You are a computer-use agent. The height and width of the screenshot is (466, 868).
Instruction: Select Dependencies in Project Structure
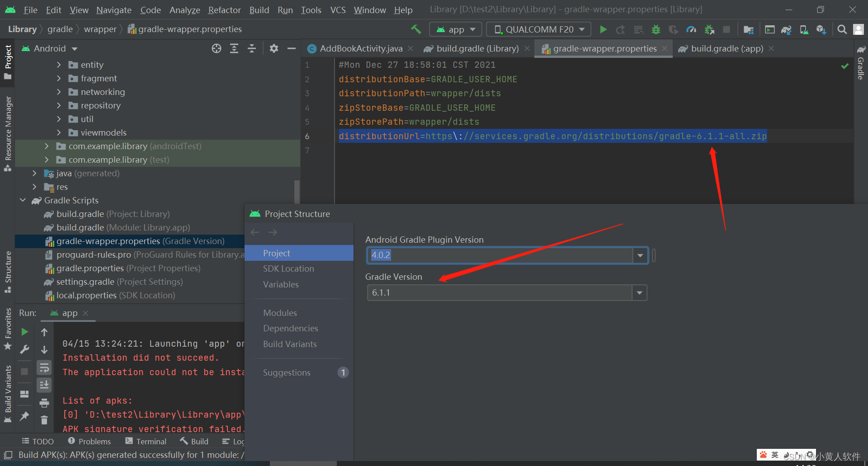[291, 328]
